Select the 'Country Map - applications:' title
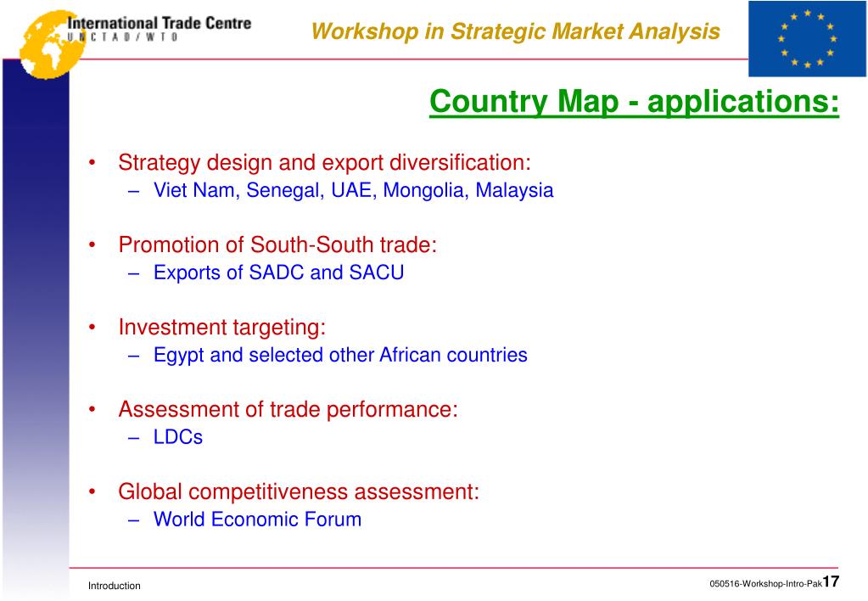The height and width of the screenshot is (601, 868). 635,102
